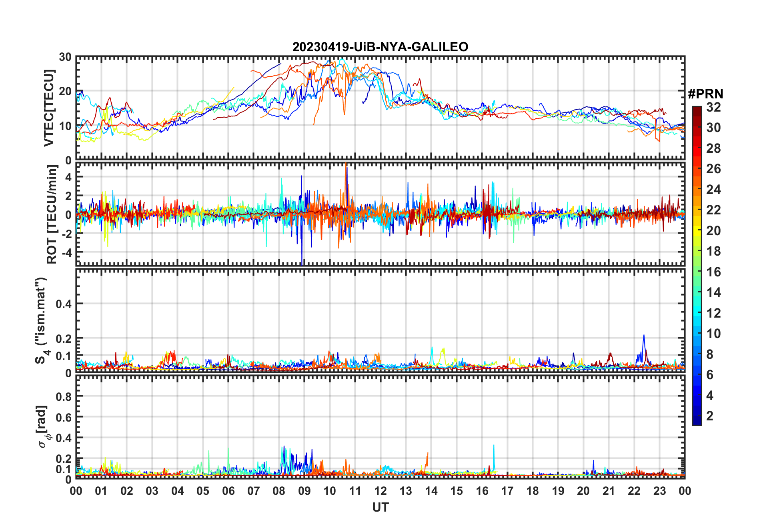The height and width of the screenshot is (532, 761).
Task: Click the sigma phi [rad] axis label
Action: pyautogui.click(x=44, y=427)
